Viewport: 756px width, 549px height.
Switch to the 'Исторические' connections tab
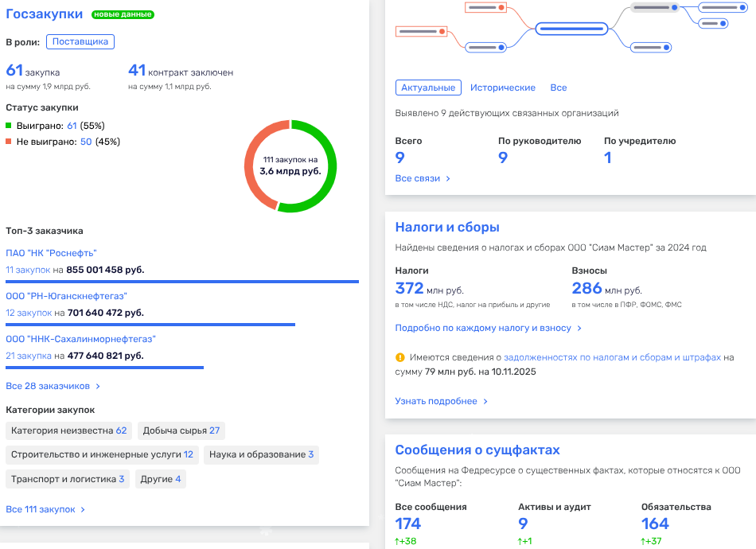point(502,88)
